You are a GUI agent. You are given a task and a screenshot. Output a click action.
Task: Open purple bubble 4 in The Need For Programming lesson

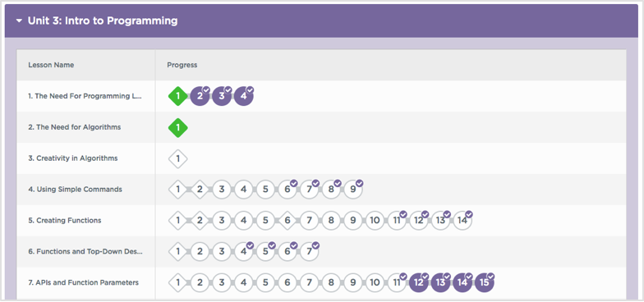pos(243,97)
